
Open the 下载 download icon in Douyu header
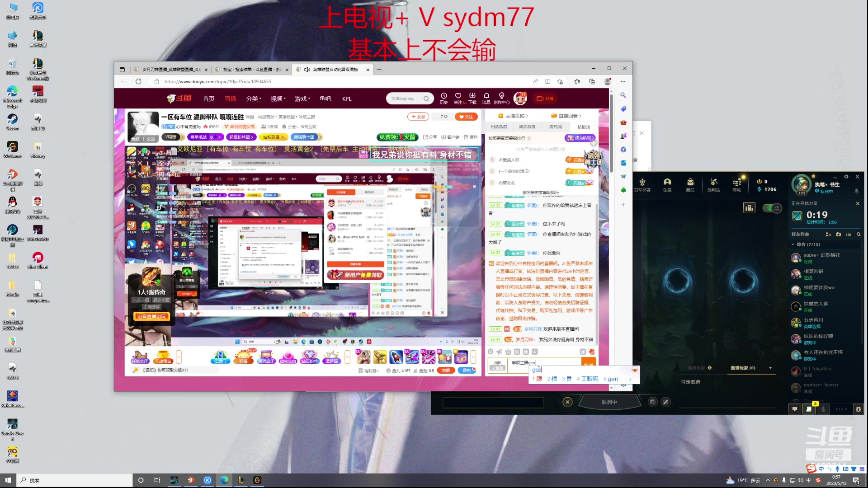pyautogui.click(x=472, y=98)
